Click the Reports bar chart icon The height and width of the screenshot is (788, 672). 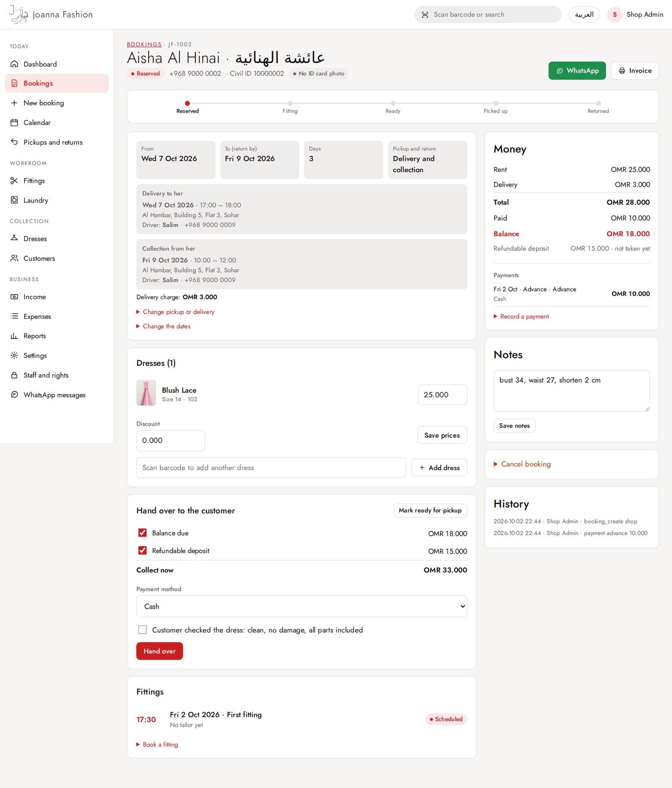(x=14, y=336)
